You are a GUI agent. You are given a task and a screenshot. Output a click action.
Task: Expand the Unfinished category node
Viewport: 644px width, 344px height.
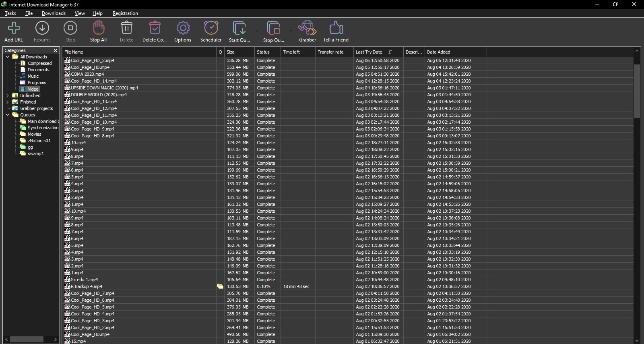pos(8,95)
